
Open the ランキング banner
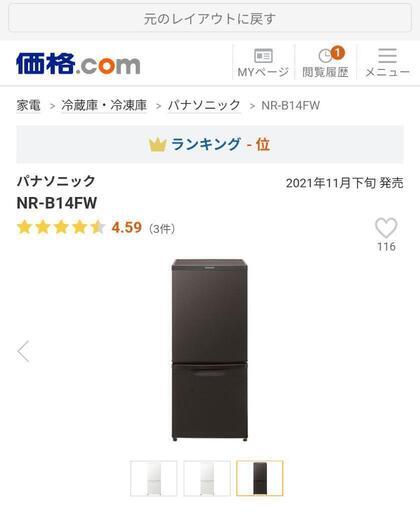tap(210, 144)
